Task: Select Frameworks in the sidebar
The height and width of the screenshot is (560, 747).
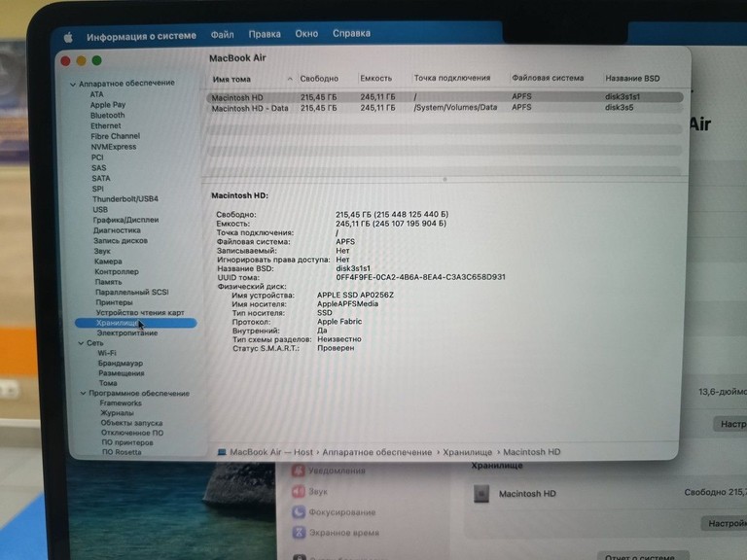Action: (121, 403)
